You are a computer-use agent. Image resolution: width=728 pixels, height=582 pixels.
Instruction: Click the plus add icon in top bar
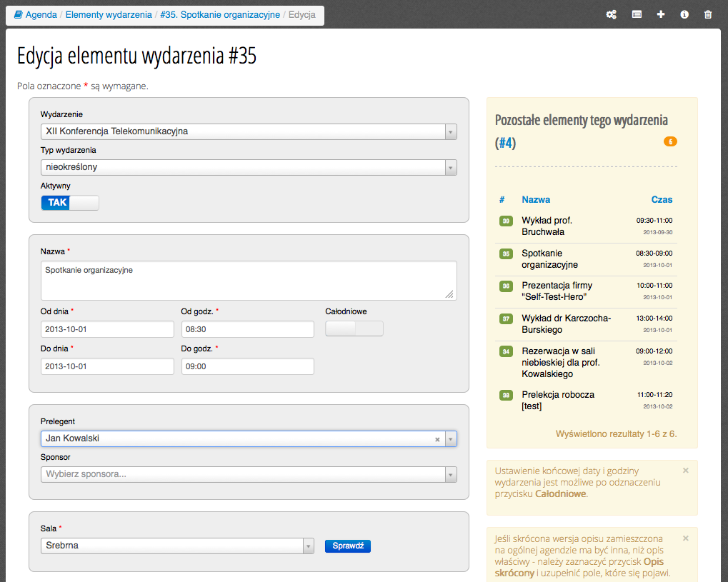click(661, 14)
